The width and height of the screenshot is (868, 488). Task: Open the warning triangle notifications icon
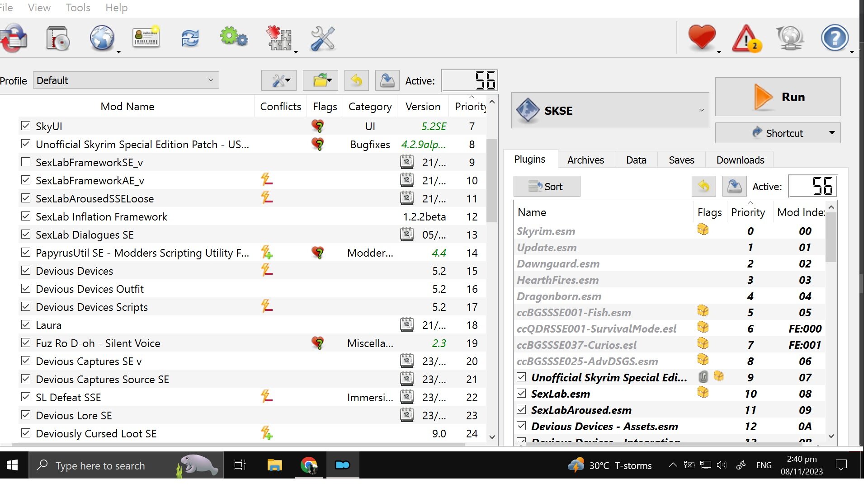[747, 38]
